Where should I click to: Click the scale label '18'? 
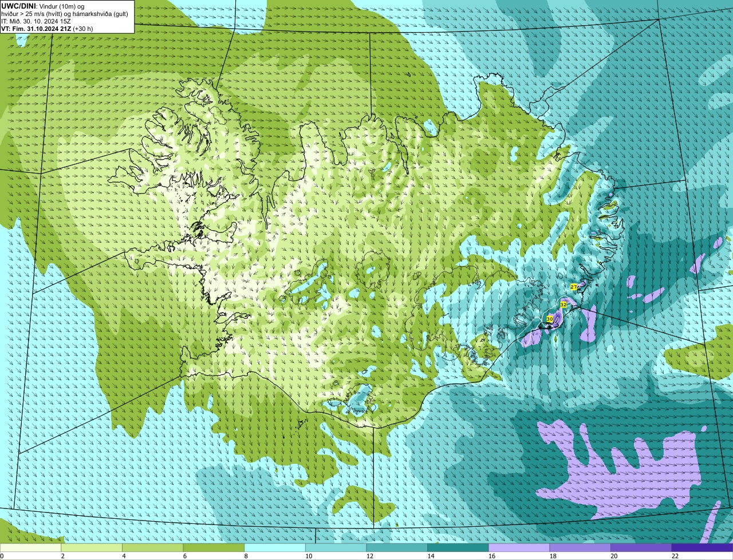tap(553, 556)
